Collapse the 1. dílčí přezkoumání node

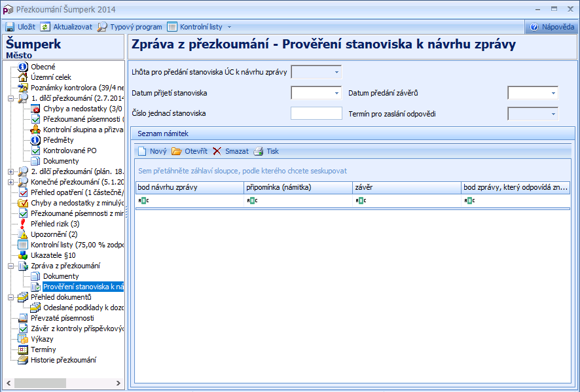[10, 98]
